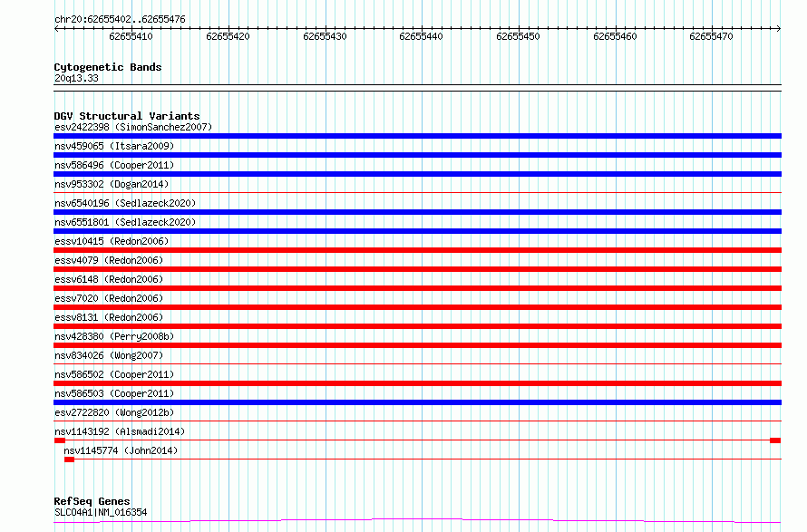
Task: Select the blue bar under nsv459065
Action: [x=417, y=155]
